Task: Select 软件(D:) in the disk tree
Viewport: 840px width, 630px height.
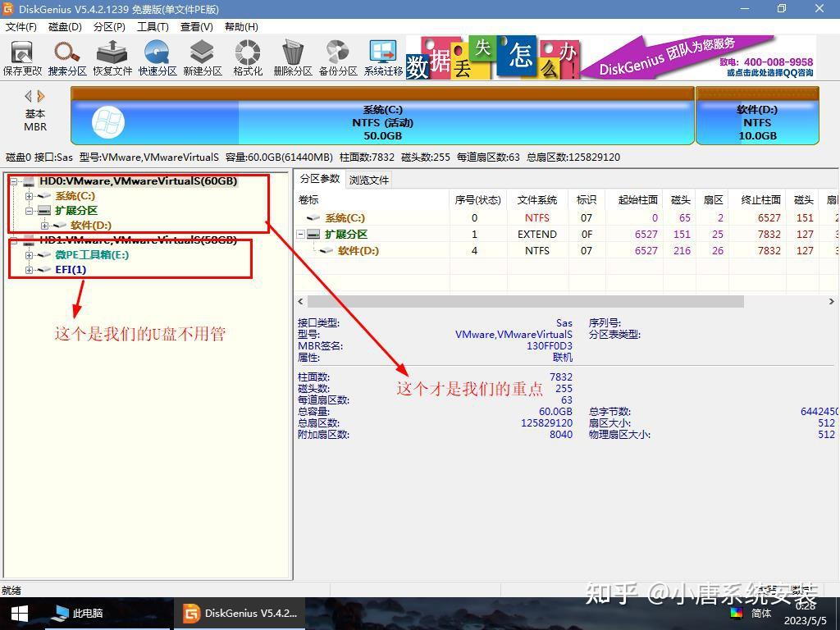Action: coord(90,226)
